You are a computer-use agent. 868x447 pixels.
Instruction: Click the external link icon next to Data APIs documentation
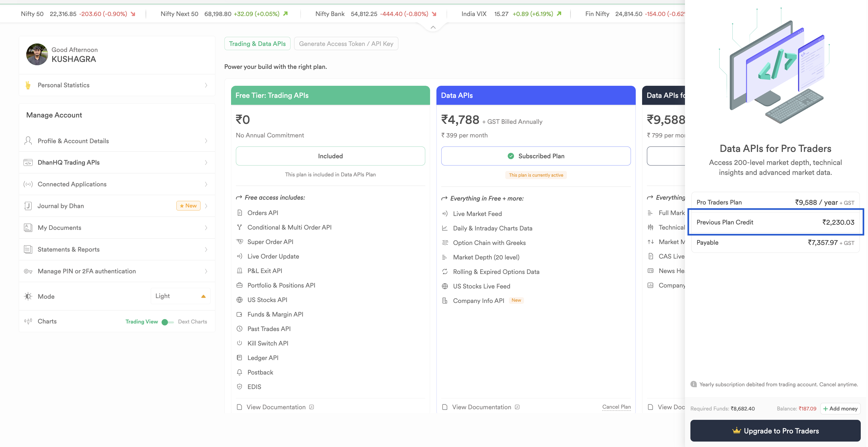(517, 407)
